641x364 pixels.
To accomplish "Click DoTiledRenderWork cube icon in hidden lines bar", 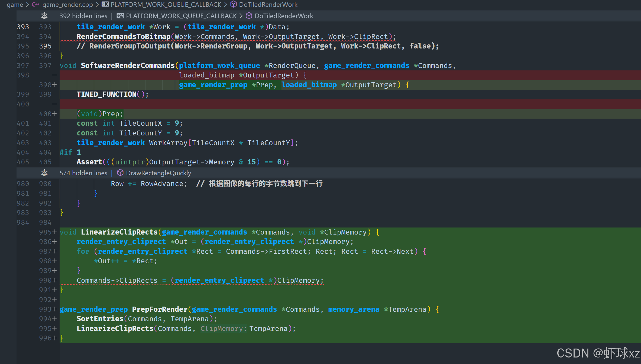I will (x=249, y=16).
